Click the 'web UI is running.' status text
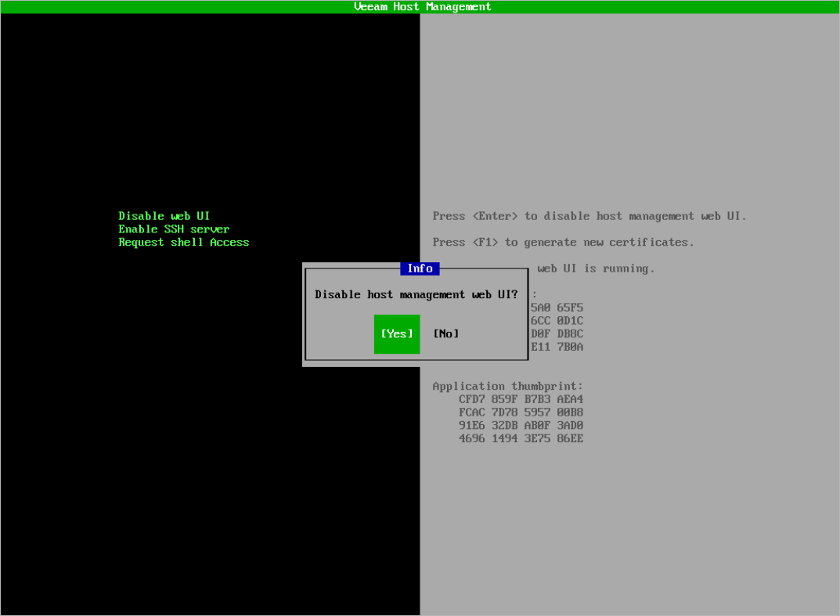This screenshot has width=840, height=616. coord(596,268)
